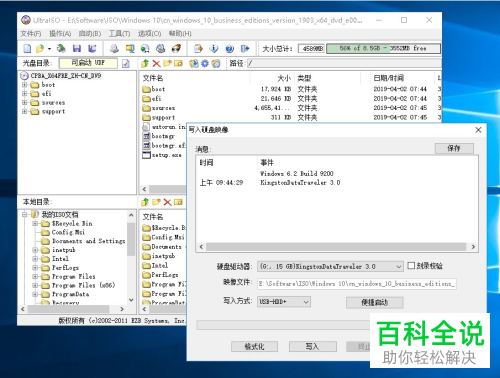Click the red Delete X in 光盘目录 toolbar
Screen dimensions: 500x378
click(156, 63)
